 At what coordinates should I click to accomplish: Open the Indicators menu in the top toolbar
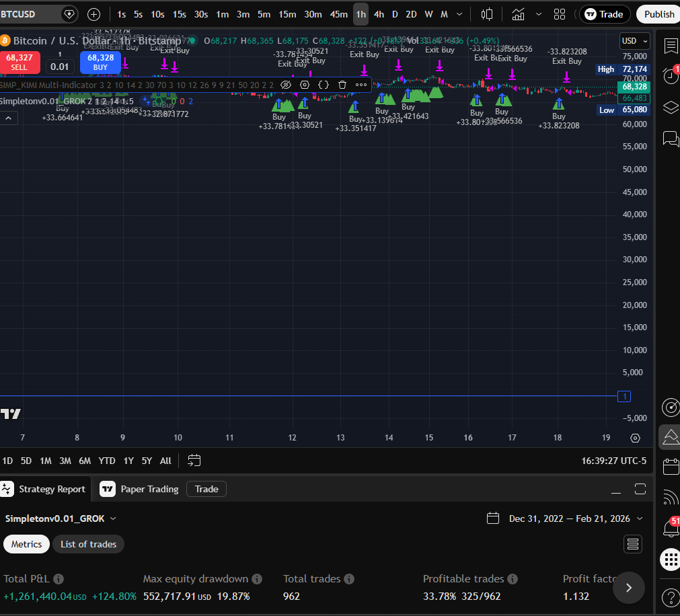pyautogui.click(x=518, y=13)
